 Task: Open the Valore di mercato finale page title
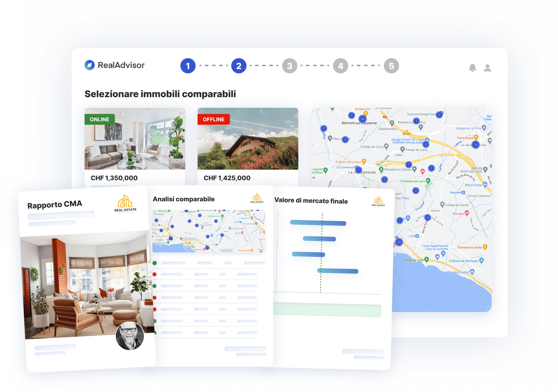pos(311,201)
